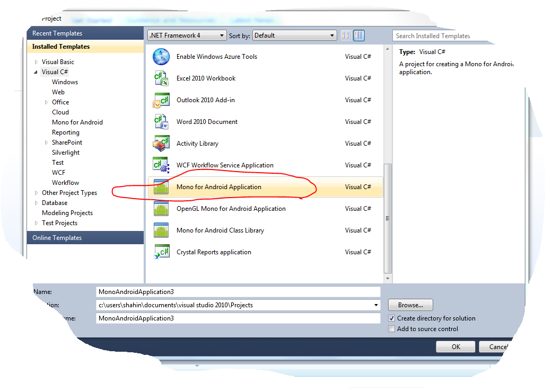
Task: Select OpenGL Mono for Android Application name
Action: [231, 209]
